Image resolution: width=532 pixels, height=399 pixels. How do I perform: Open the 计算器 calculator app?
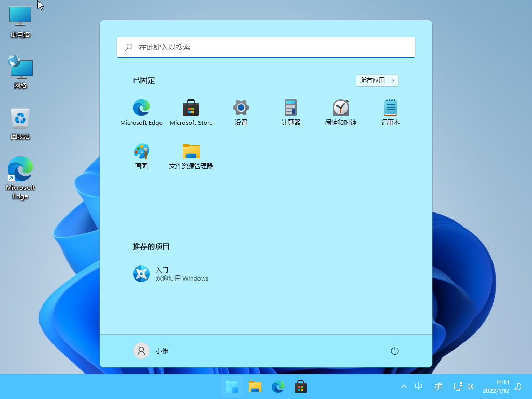pyautogui.click(x=291, y=112)
